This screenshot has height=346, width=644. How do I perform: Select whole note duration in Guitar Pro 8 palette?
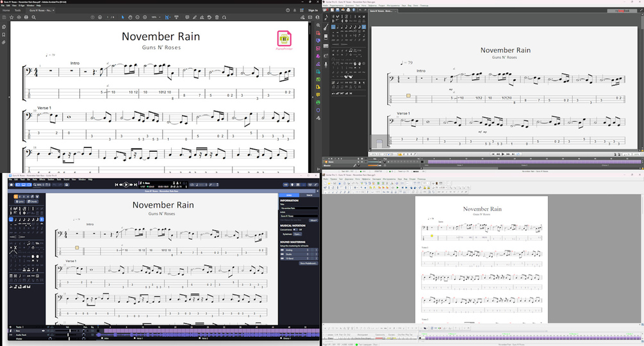click(11, 220)
